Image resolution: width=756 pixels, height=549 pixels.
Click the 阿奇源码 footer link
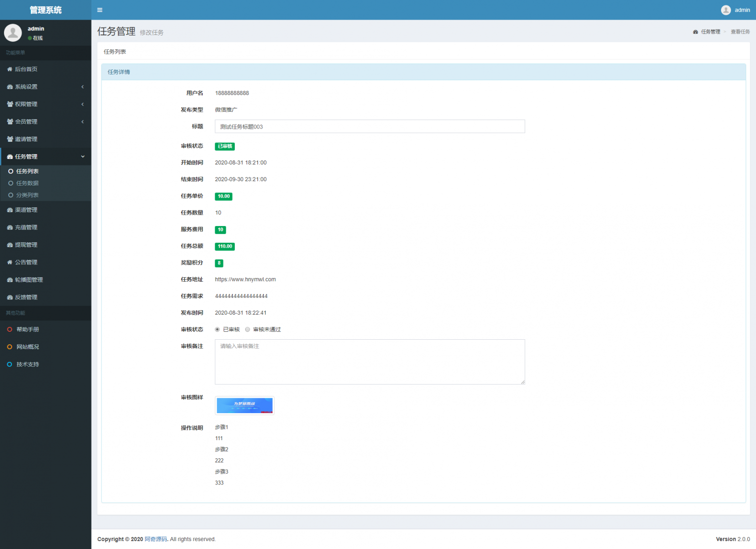156,539
